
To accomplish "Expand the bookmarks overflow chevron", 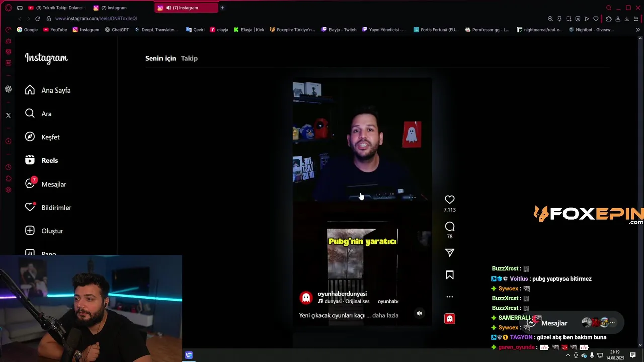I will coord(638,30).
